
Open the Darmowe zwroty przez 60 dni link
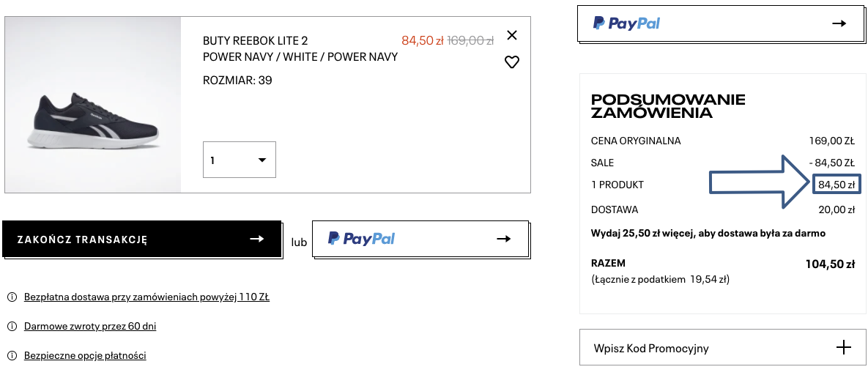point(90,326)
